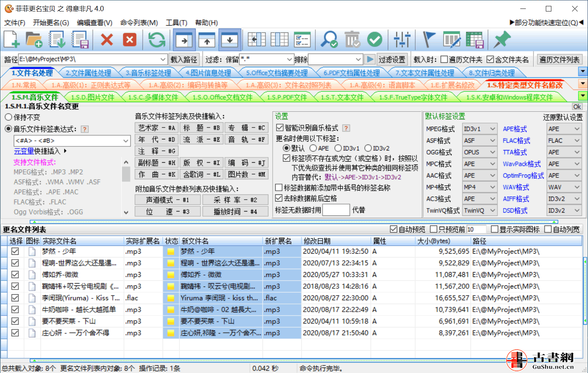Open the slider settings toolbar icon
The image size is (588, 373).
402,40
